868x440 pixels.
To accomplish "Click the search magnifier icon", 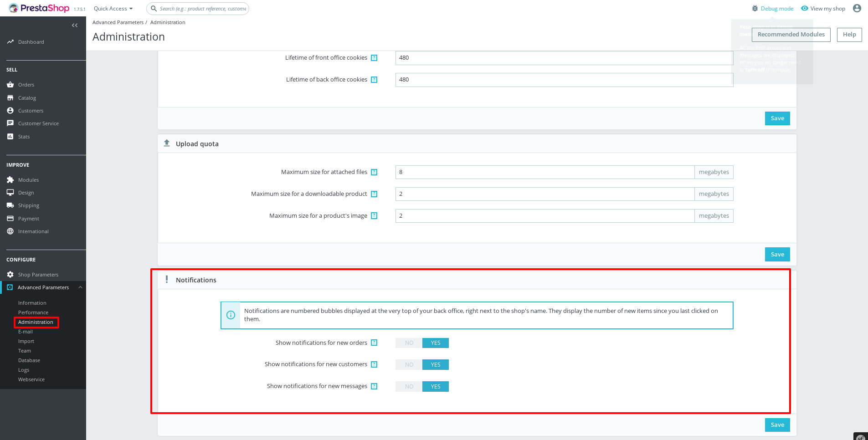I will coord(154,9).
